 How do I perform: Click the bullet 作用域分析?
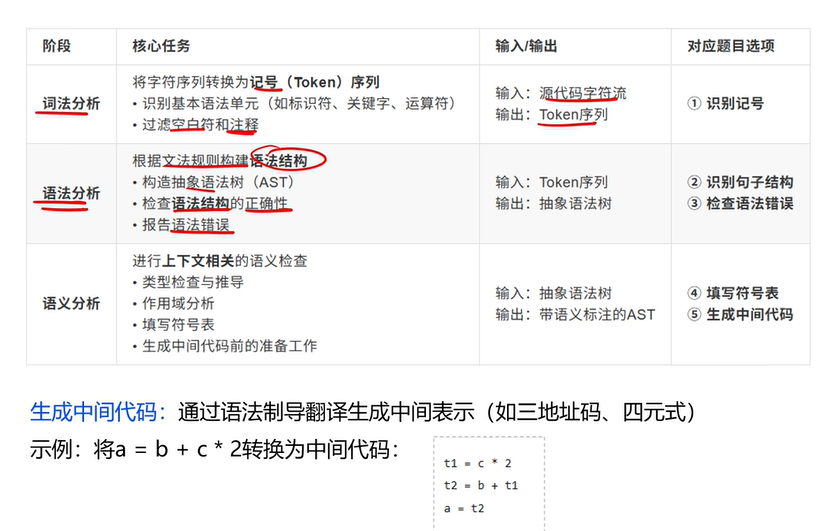click(173, 303)
